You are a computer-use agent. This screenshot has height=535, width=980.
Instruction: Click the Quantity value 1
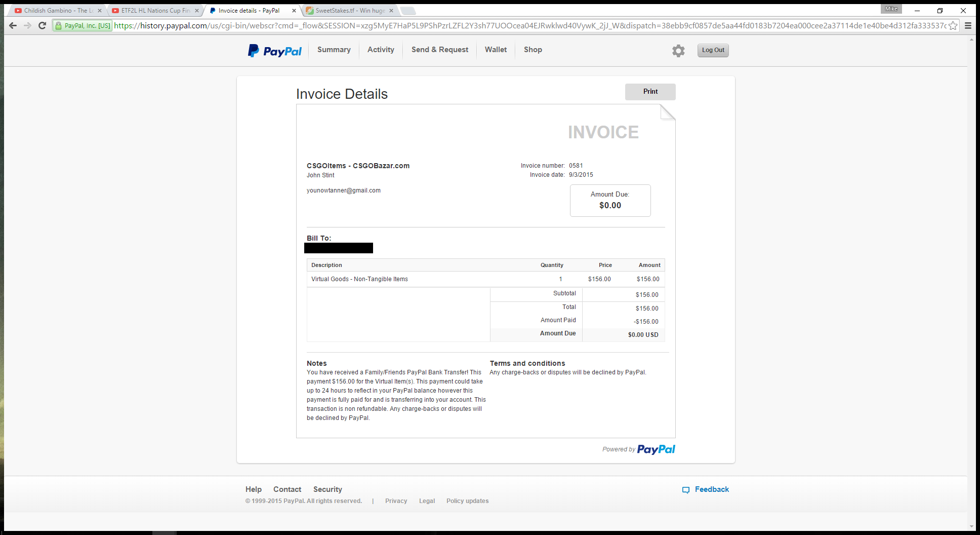click(560, 279)
